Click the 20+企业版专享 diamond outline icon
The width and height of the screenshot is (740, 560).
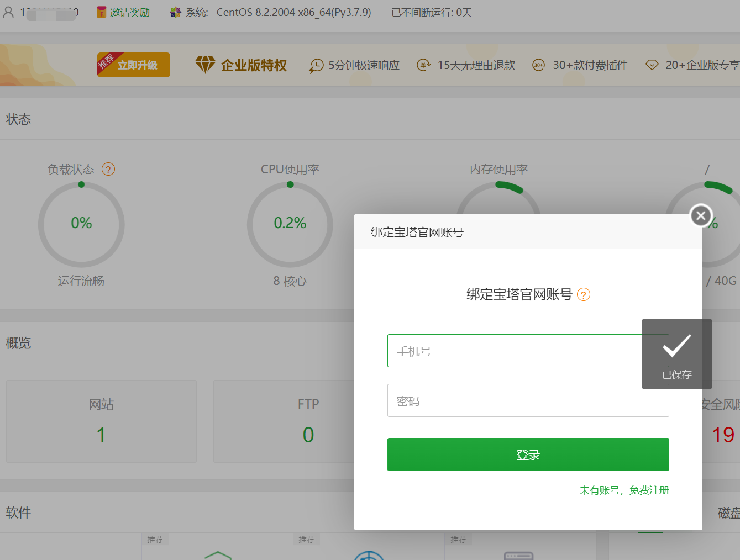652,65
